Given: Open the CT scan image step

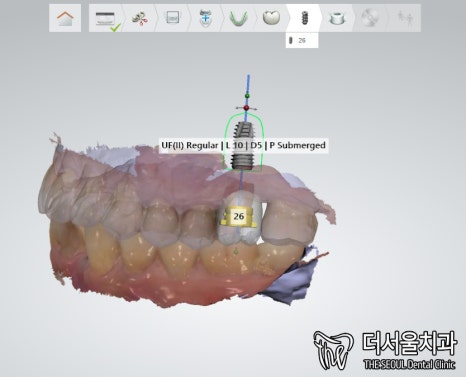Looking at the screenshot, I should coord(172,18).
